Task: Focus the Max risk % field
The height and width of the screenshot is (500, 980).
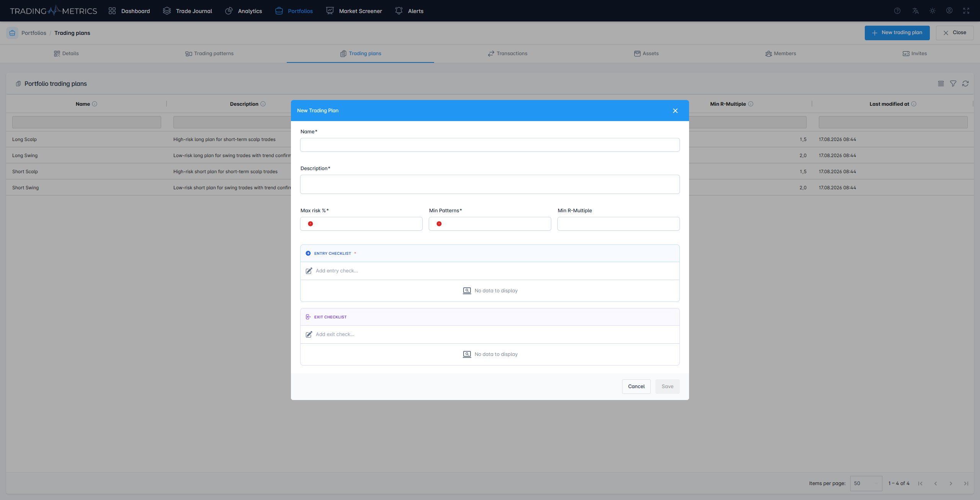Action: tap(361, 224)
